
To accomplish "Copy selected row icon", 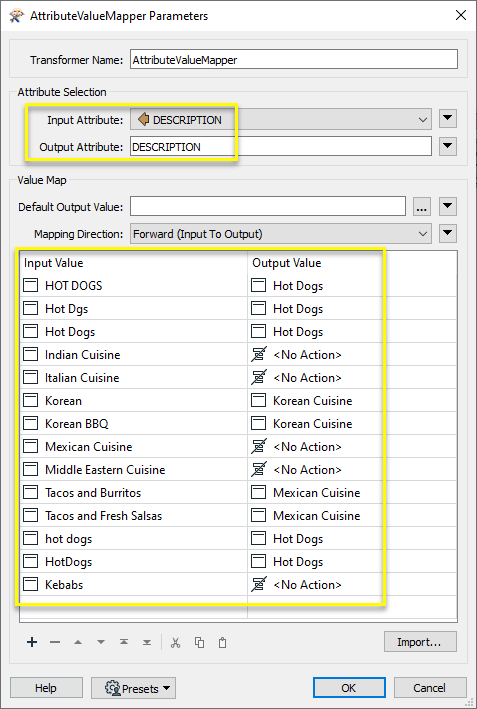I will (199, 643).
